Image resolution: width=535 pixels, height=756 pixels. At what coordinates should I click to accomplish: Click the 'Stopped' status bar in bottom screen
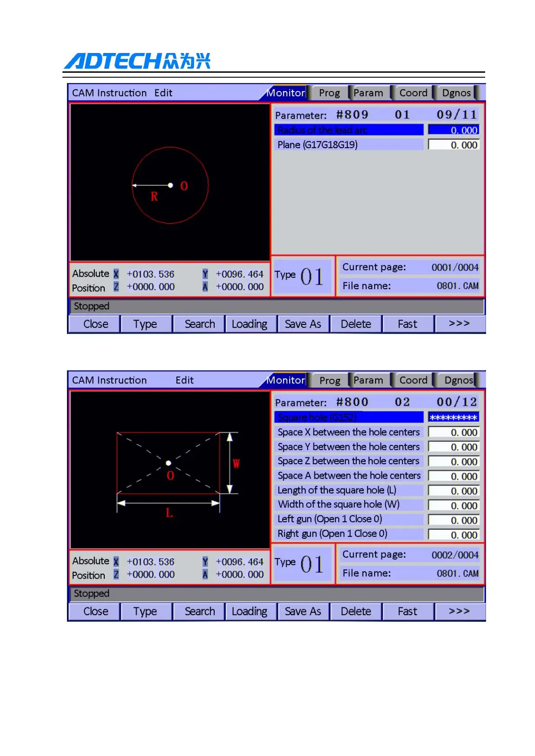(x=277, y=594)
